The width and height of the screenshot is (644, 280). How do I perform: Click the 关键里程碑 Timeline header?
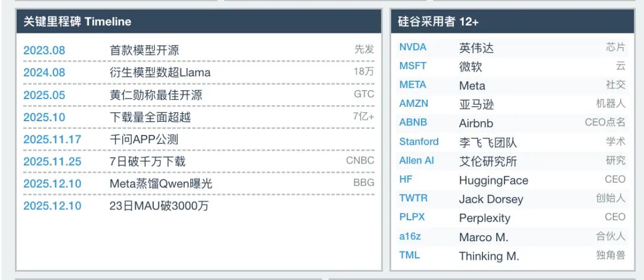coord(77,22)
